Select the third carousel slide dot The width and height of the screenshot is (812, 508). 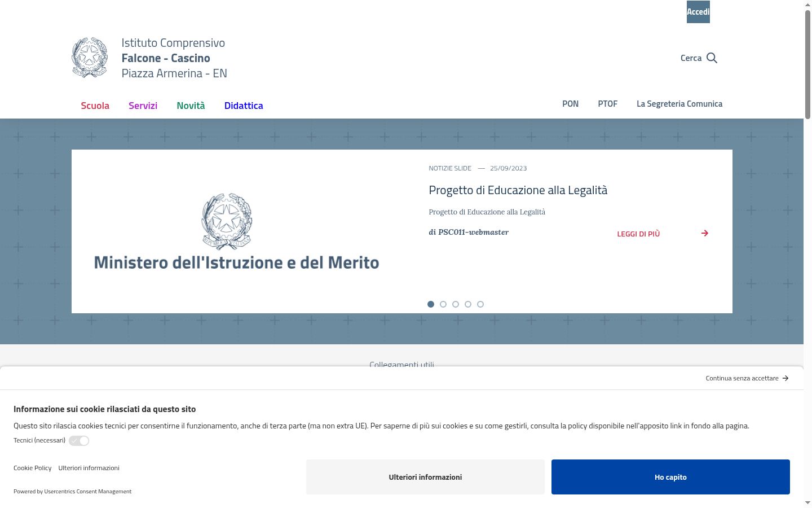456,304
